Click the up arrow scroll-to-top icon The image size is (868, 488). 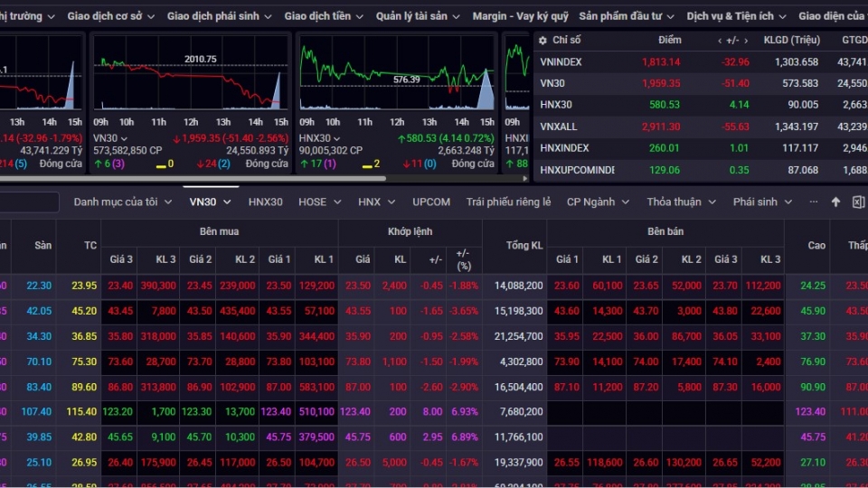[835, 202]
